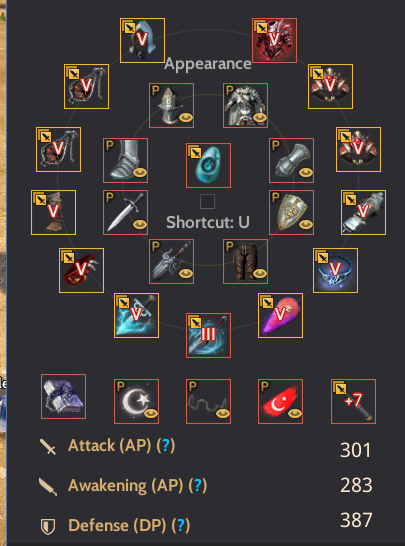Open the Defense (DP) help question mark

(181, 525)
